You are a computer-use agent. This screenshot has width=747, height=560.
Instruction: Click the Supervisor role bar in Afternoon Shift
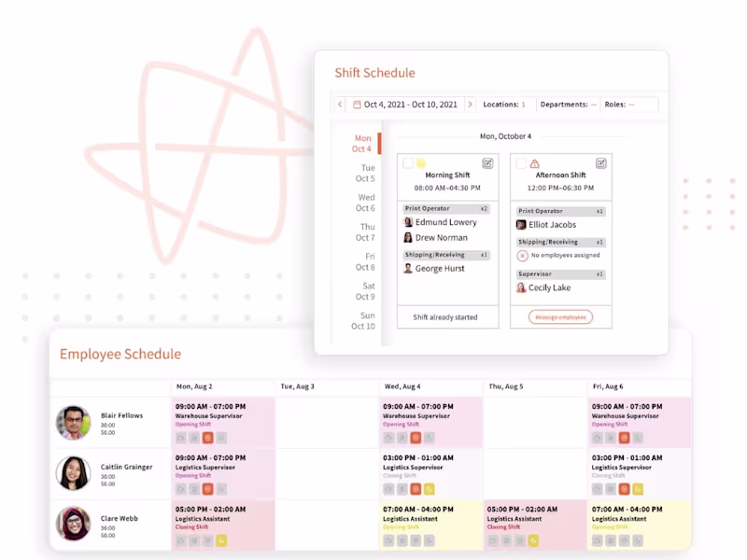[x=561, y=274]
